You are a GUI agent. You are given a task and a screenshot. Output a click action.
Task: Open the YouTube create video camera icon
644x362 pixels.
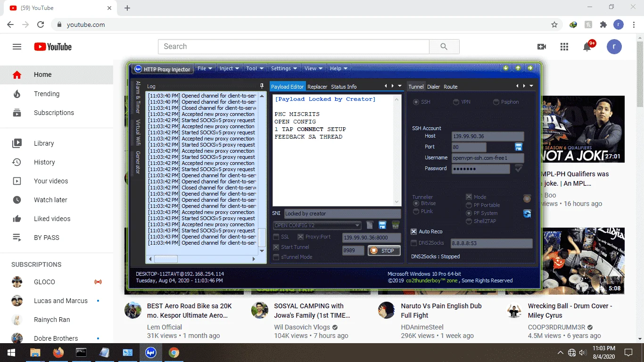tap(542, 47)
